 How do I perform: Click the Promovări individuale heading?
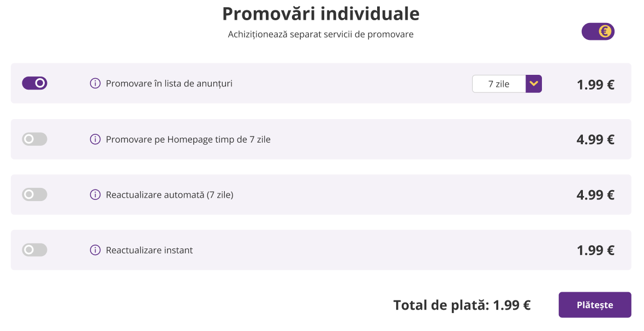pos(321,14)
